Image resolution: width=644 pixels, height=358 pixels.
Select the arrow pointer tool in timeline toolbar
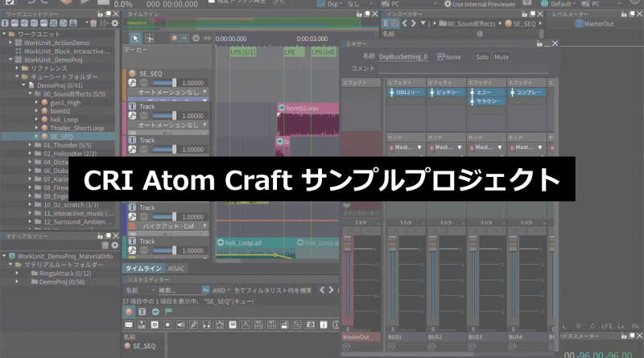point(135,38)
